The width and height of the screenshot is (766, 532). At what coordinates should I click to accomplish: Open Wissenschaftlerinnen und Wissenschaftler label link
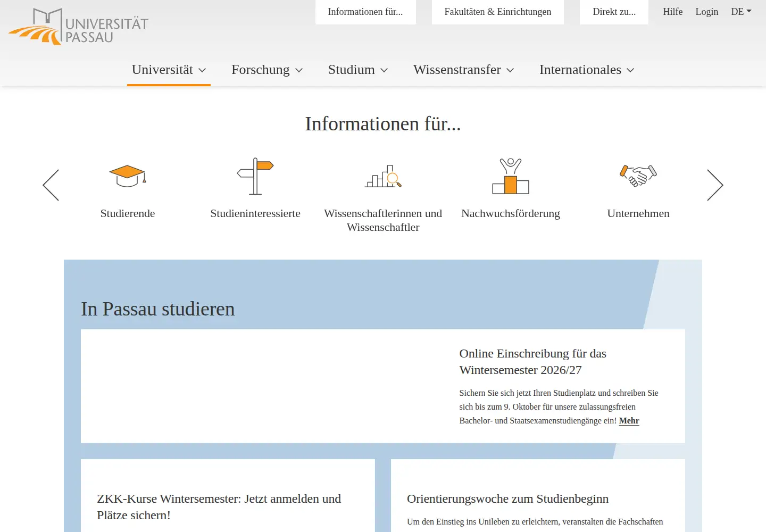(383, 220)
